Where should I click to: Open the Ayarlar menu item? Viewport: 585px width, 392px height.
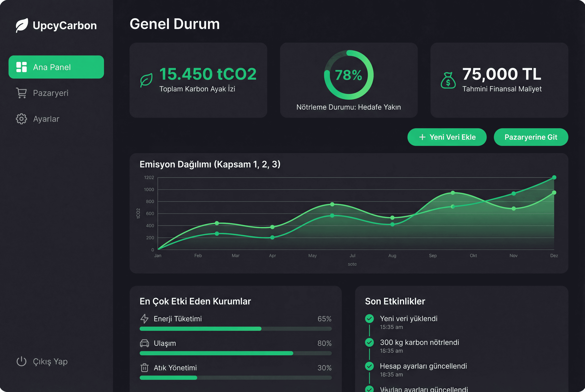coord(46,119)
